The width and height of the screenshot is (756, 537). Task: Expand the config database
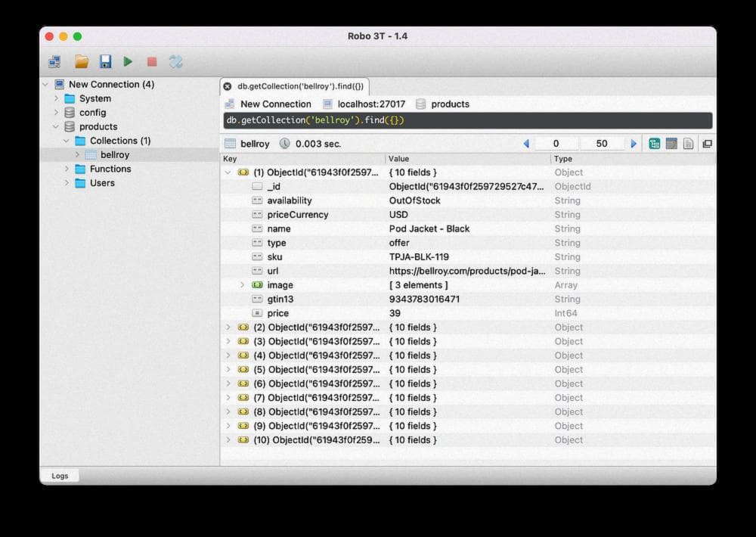57,113
